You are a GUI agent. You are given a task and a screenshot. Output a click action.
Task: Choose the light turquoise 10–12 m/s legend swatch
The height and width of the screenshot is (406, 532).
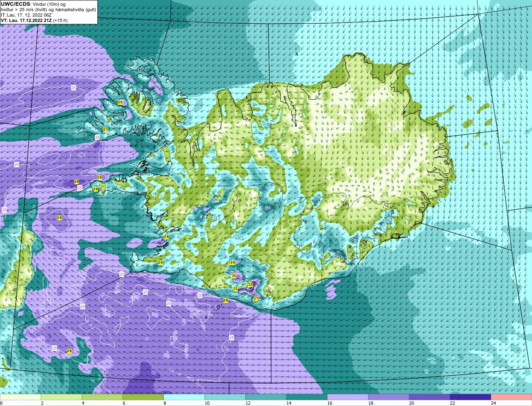(225, 397)
